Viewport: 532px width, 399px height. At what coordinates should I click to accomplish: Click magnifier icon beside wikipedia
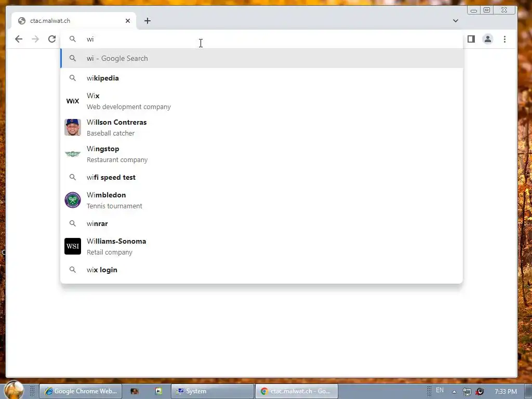click(x=73, y=78)
